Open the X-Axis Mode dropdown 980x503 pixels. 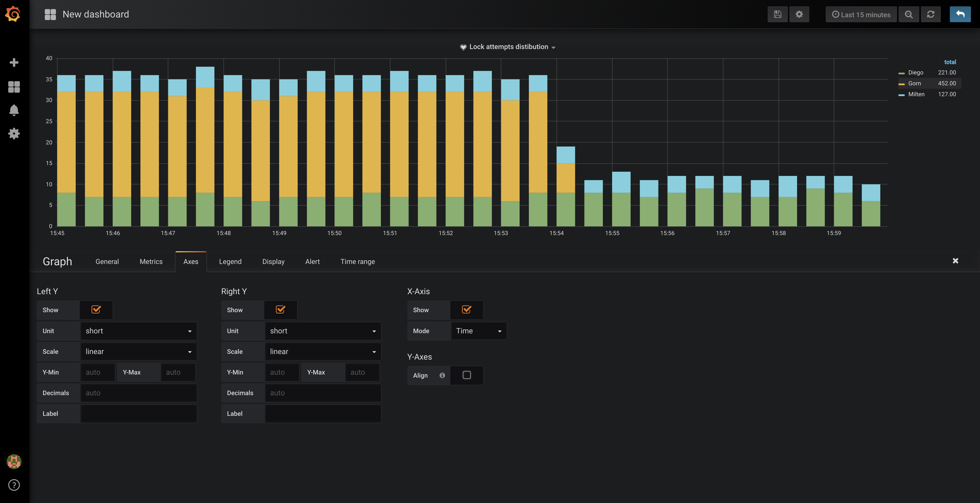478,331
